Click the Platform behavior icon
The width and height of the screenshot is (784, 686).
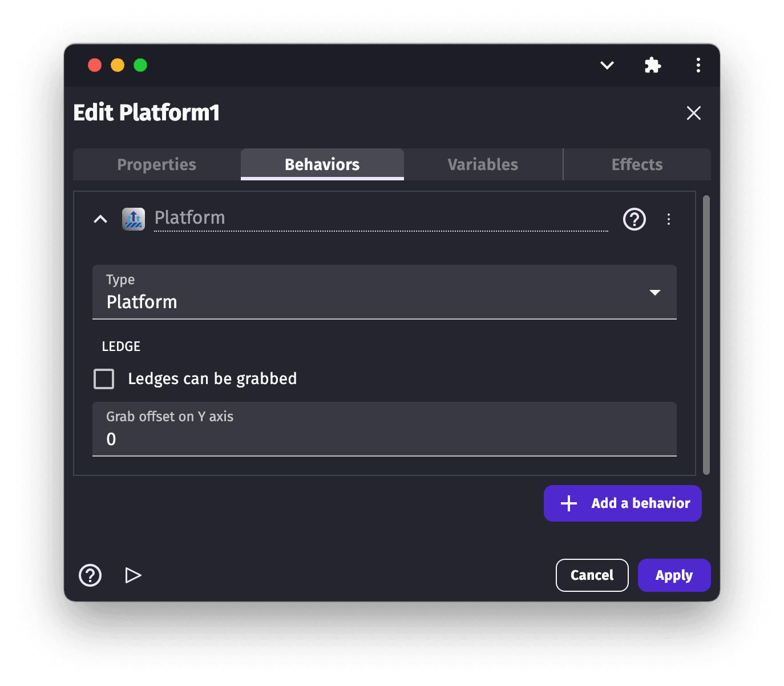click(134, 219)
